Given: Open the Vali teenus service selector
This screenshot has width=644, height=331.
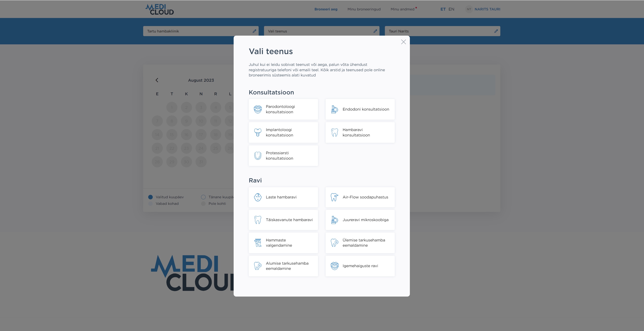Looking at the screenshot, I should coord(375,31).
